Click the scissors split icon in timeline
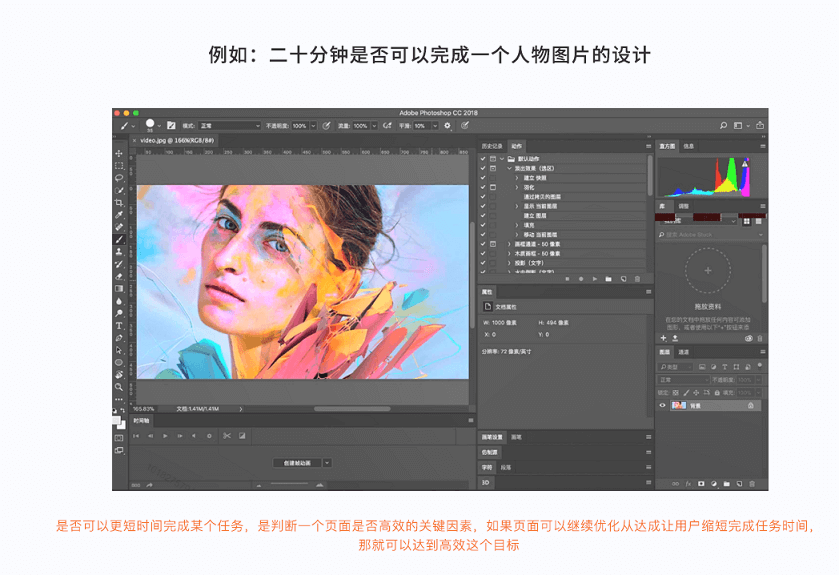839x575 pixels. pos(227,436)
